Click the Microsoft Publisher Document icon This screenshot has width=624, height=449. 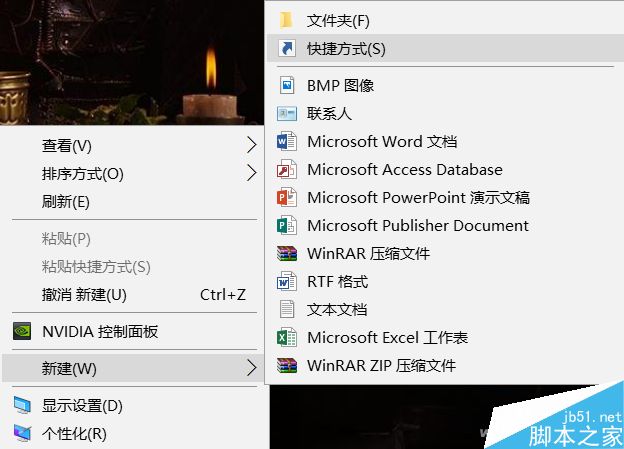287,225
